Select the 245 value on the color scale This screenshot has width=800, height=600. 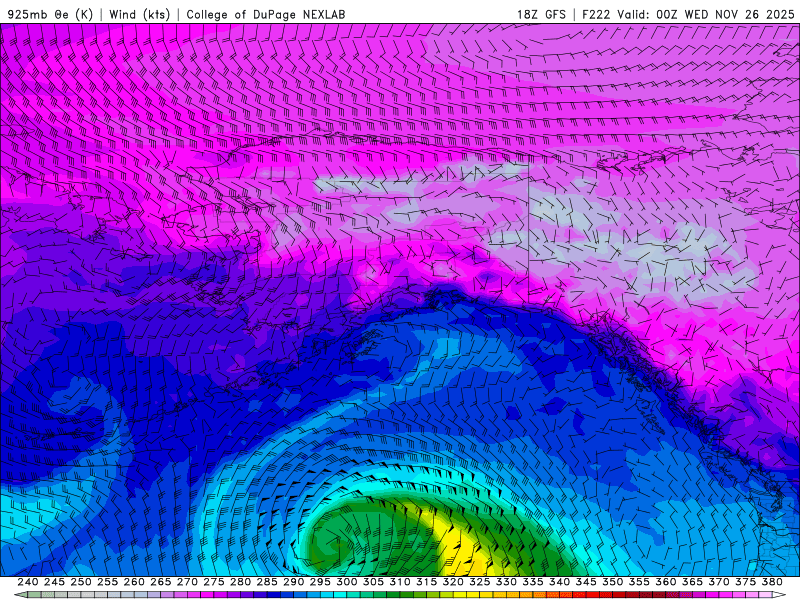coord(54,582)
